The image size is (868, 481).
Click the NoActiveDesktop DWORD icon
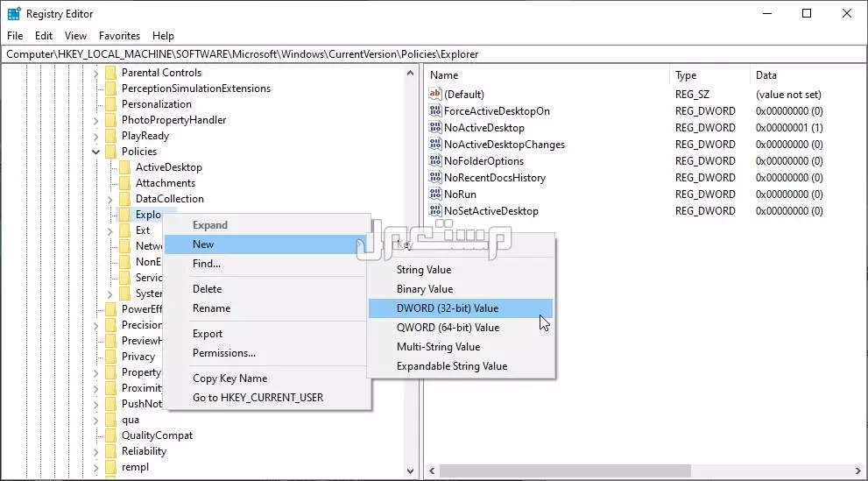[435, 127]
